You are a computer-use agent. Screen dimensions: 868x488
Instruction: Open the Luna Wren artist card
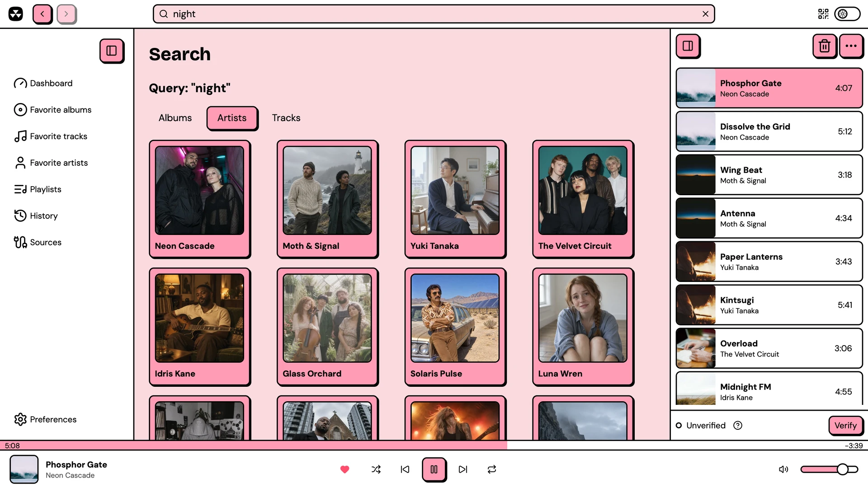[x=583, y=327]
